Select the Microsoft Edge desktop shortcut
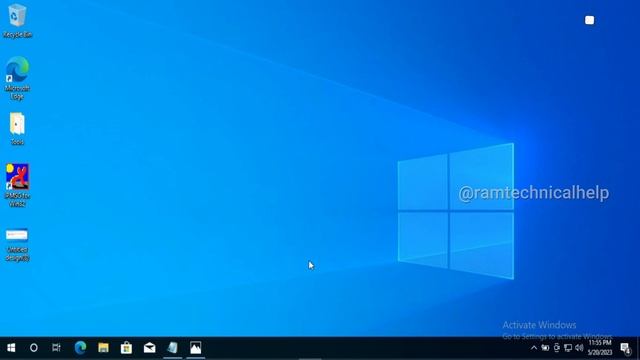 [x=17, y=78]
